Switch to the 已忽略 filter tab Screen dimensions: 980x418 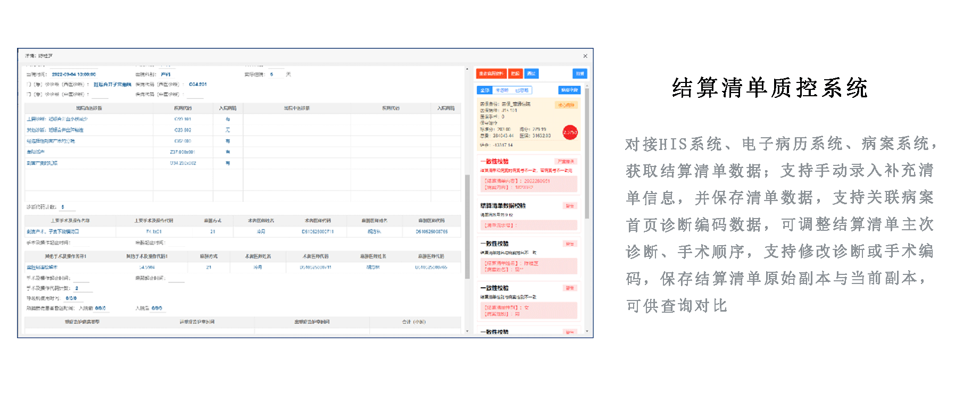521,90
